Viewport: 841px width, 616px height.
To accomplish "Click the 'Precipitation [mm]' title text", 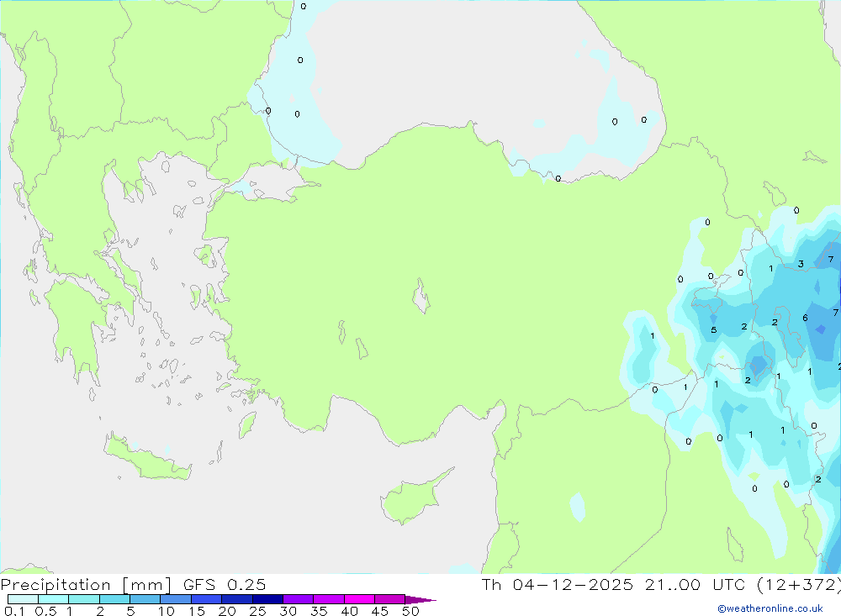I will pyautogui.click(x=87, y=585).
